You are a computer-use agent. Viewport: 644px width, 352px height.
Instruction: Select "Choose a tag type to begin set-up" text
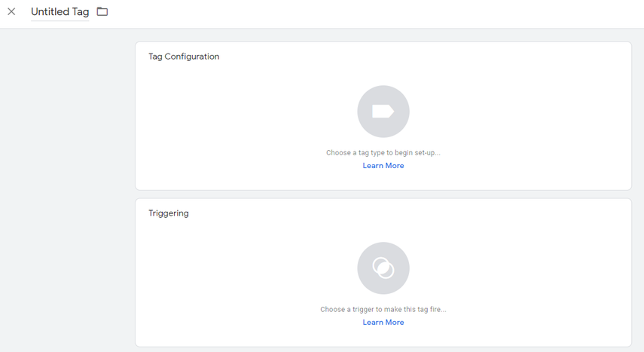383,152
